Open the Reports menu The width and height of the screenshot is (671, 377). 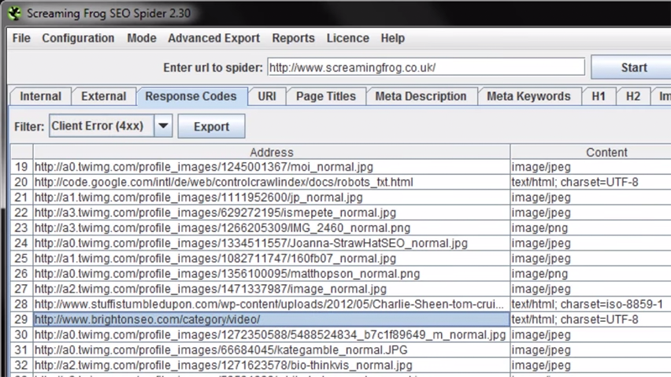click(293, 38)
